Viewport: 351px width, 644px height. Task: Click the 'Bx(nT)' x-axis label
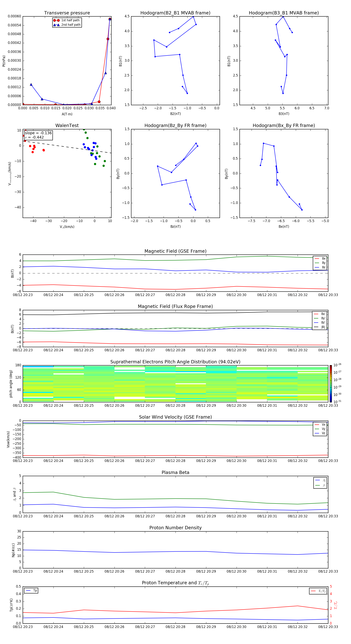tap(284, 227)
